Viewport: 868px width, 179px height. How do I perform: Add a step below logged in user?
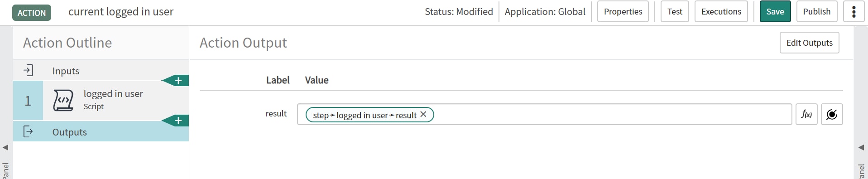pos(176,121)
